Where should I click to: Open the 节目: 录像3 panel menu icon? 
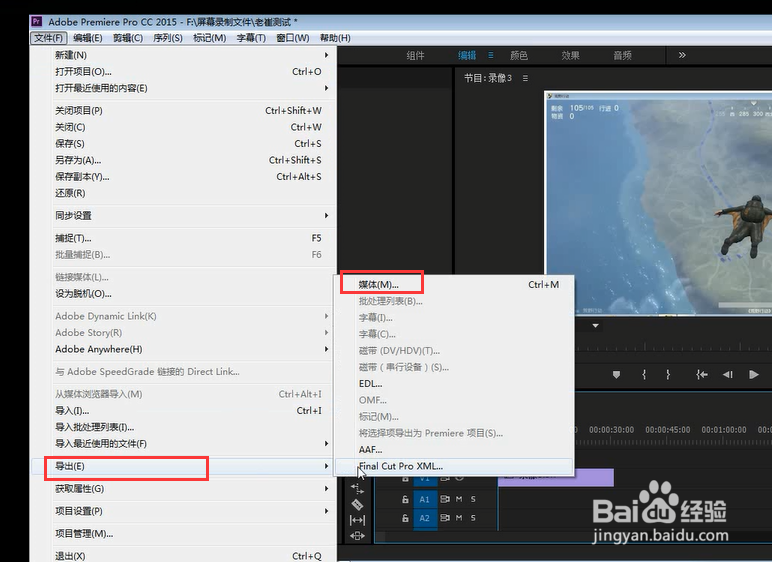click(525, 78)
